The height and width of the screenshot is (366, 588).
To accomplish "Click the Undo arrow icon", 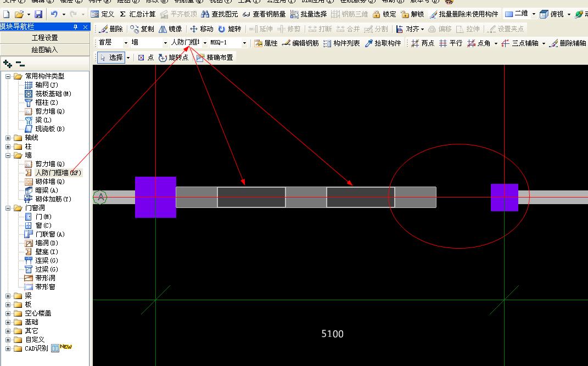I will [54, 14].
